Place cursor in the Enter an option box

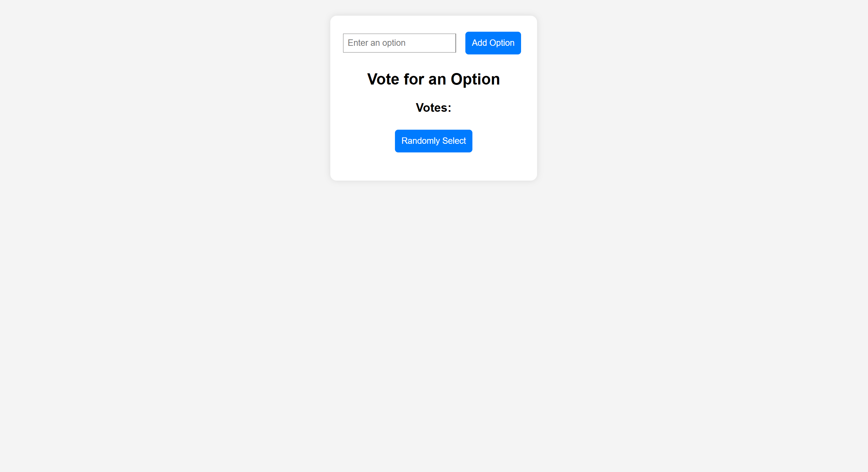[x=399, y=43]
